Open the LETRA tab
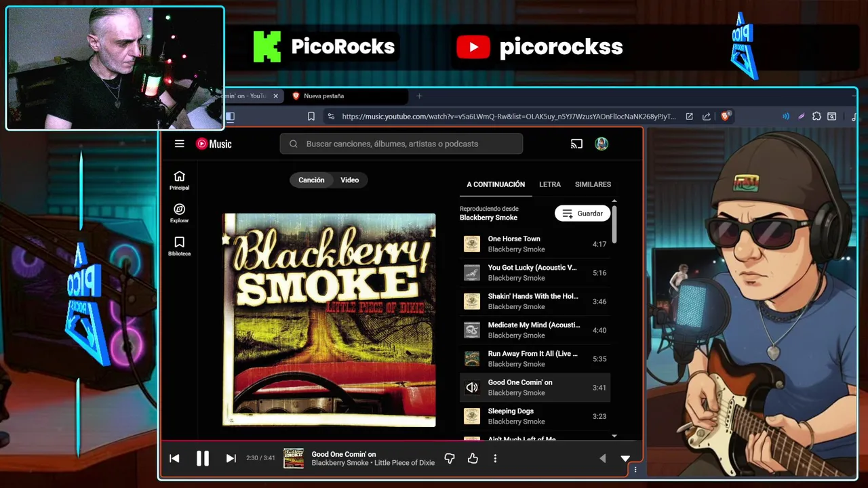The height and width of the screenshot is (488, 868). point(550,184)
